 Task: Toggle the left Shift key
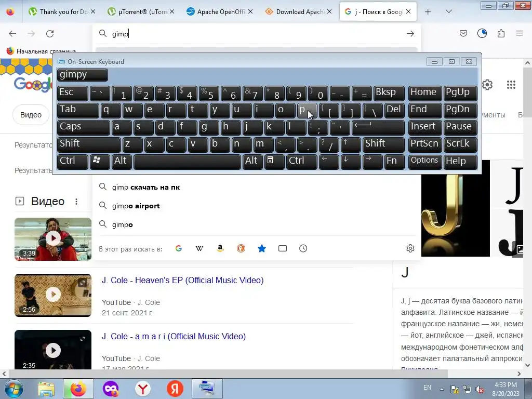point(88,144)
